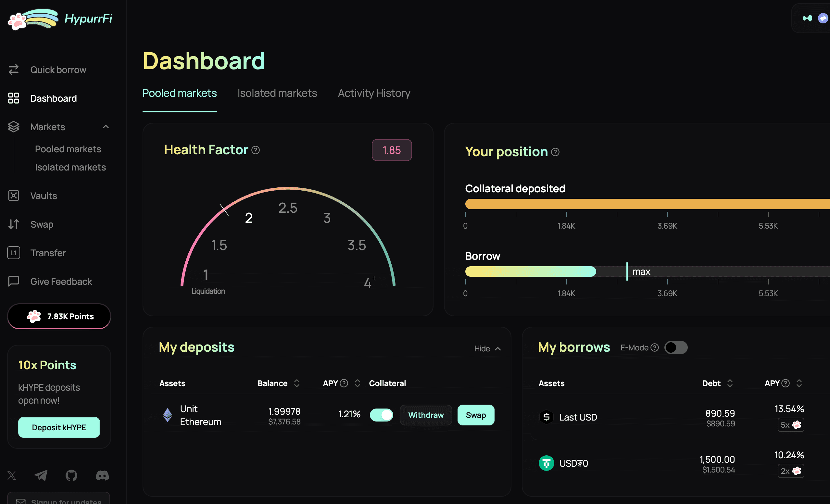The image size is (830, 504).
Task: Sort deposits by Balance
Action: pyautogui.click(x=297, y=384)
